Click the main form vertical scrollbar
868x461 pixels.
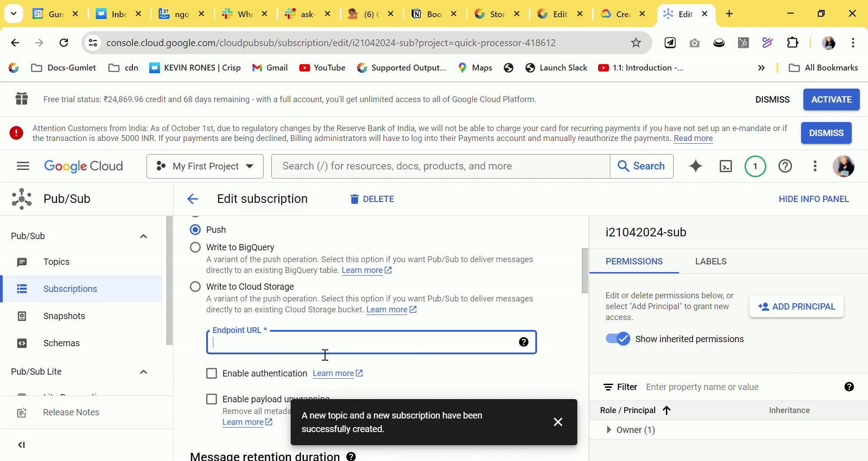(x=585, y=271)
